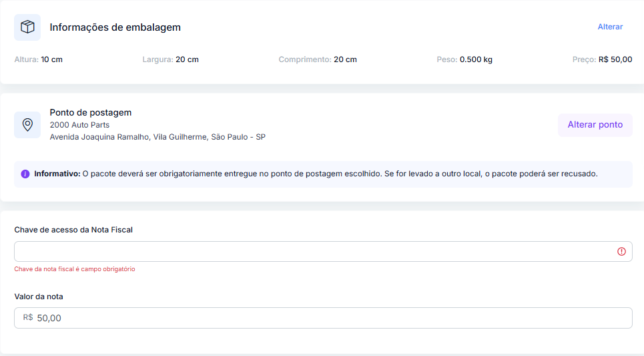Click the red error icon in the field

pos(621,252)
